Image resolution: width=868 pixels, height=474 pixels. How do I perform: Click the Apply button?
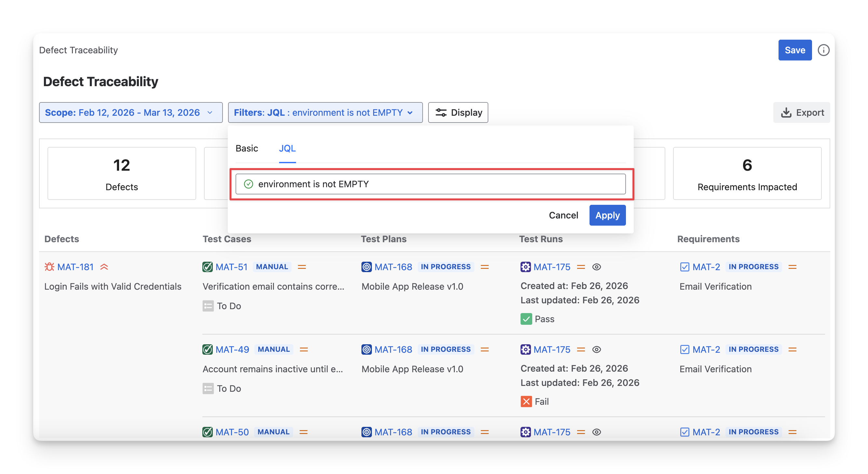(607, 215)
